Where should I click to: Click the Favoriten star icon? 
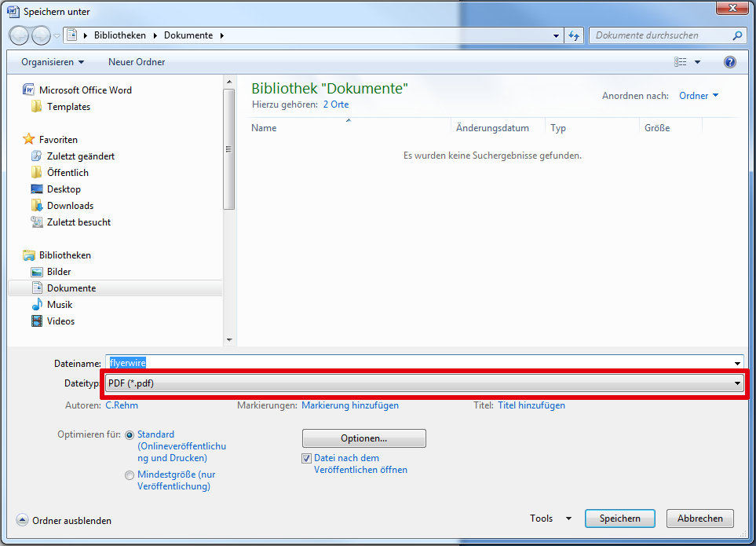point(29,139)
